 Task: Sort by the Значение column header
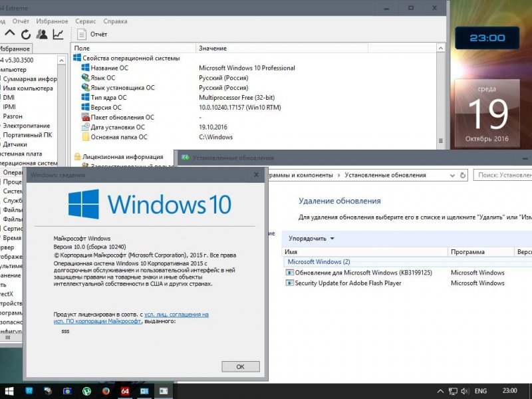[282, 48]
